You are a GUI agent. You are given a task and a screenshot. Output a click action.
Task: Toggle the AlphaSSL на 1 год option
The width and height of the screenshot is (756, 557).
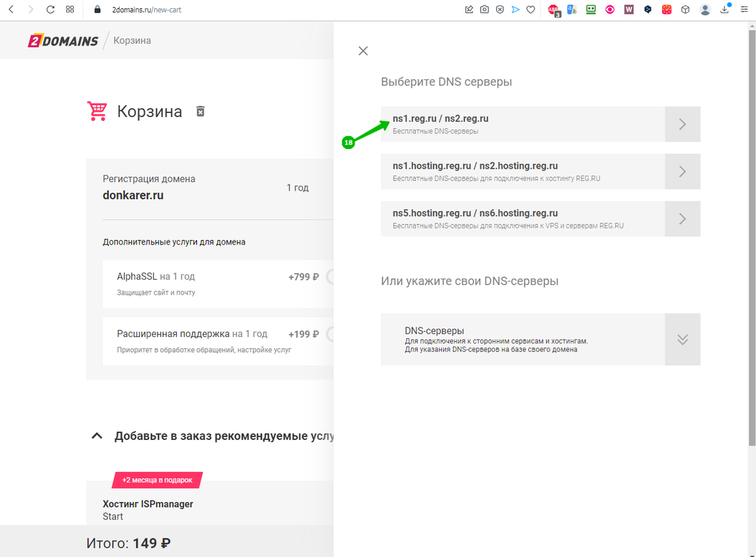click(x=330, y=276)
